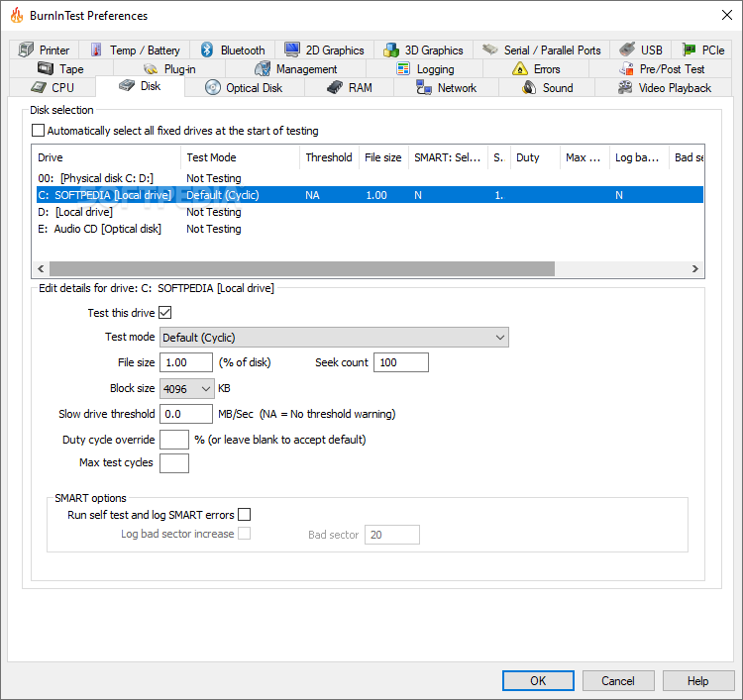Image resolution: width=743 pixels, height=700 pixels.
Task: Click the Pre/Post Test icon
Action: [x=626, y=68]
